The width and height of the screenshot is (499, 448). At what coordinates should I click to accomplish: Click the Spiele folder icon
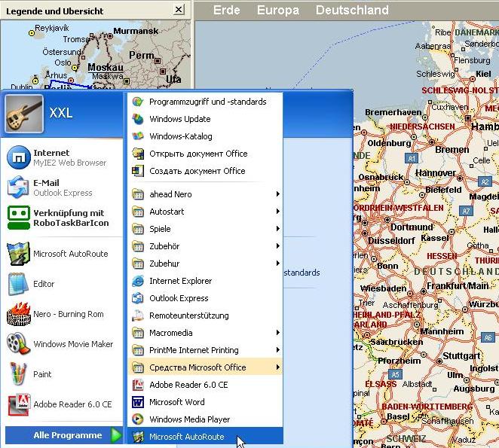(x=138, y=229)
